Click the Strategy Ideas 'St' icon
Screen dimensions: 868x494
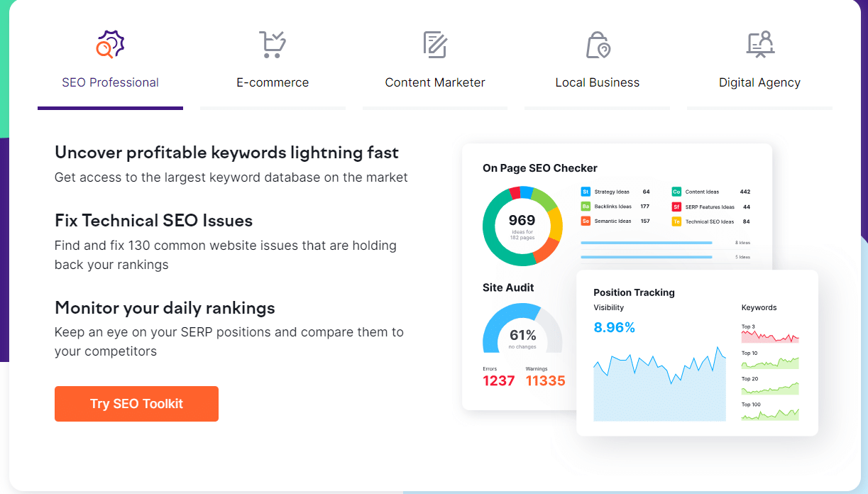(x=585, y=192)
